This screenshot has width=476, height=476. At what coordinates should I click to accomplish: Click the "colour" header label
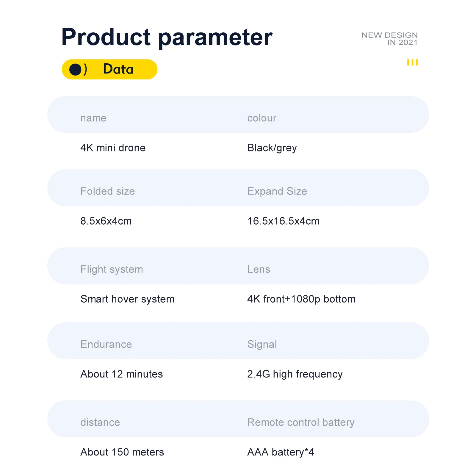[262, 118]
